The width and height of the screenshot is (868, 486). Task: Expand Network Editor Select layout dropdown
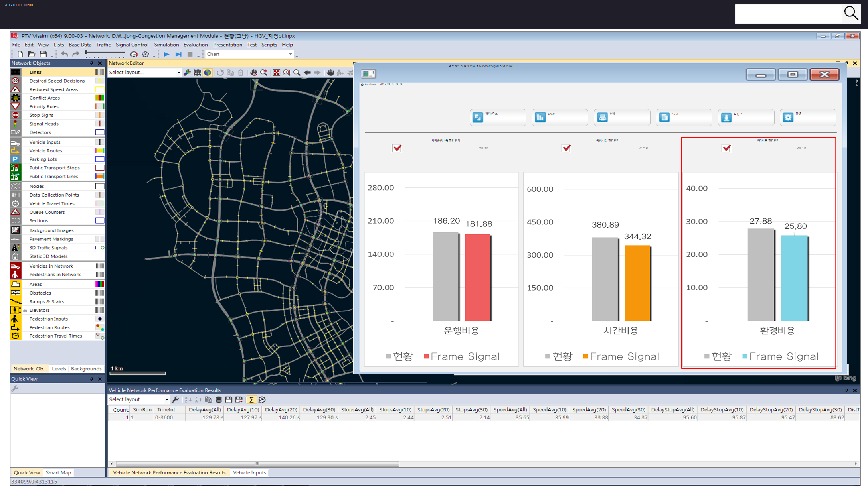coord(178,73)
